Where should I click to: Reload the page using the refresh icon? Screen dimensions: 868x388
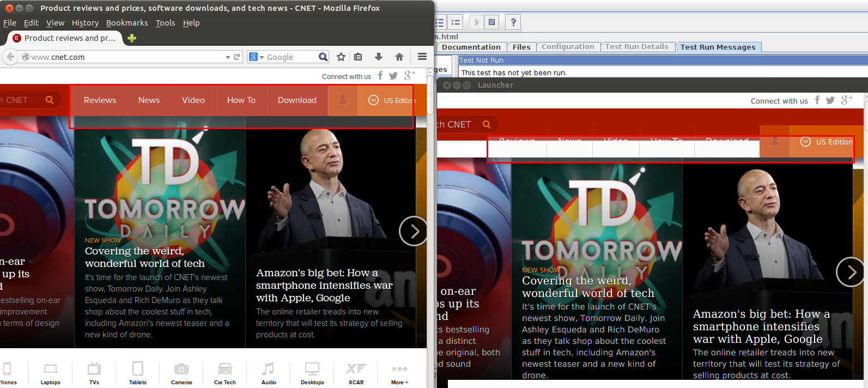coord(237,57)
